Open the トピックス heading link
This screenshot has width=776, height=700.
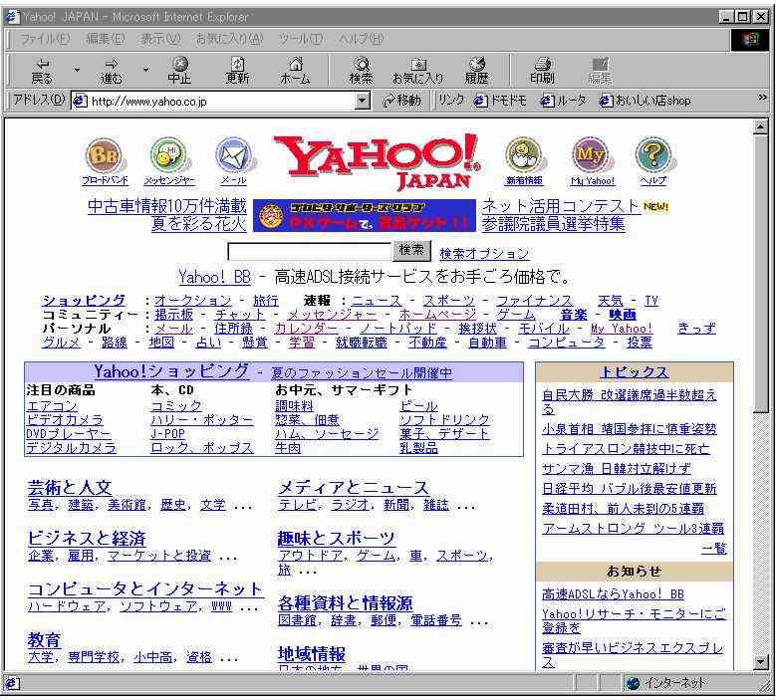634,372
